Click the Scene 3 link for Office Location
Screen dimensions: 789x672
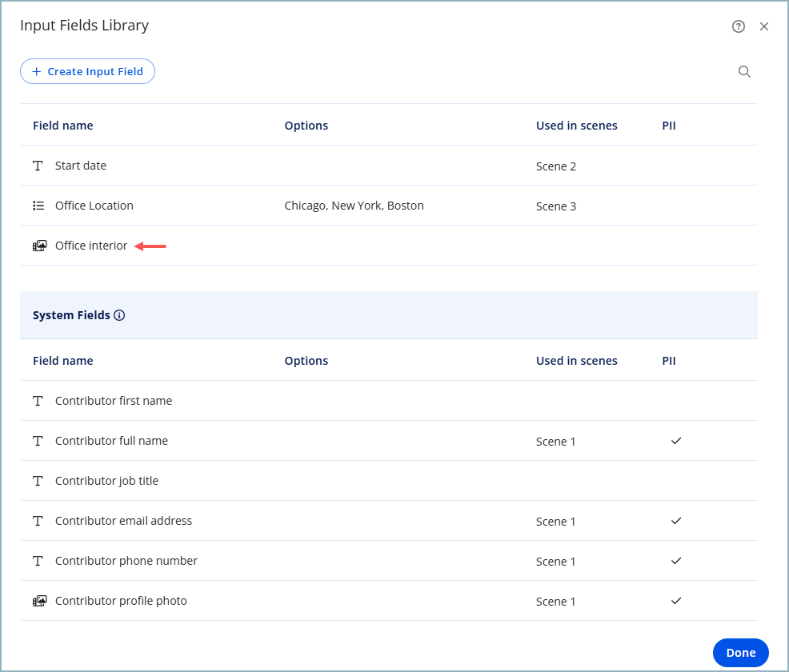click(x=555, y=206)
